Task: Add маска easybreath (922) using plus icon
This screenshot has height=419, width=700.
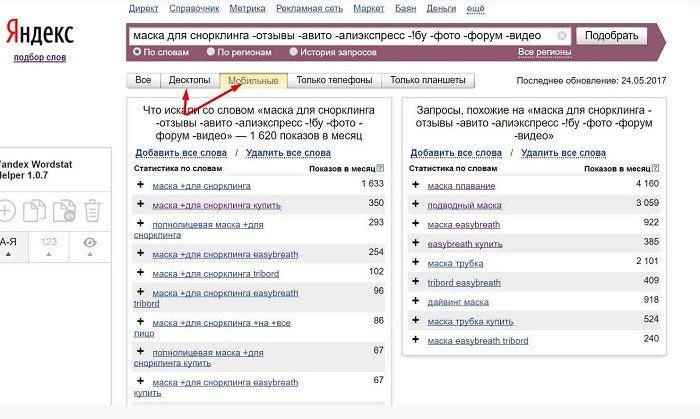Action: click(415, 223)
